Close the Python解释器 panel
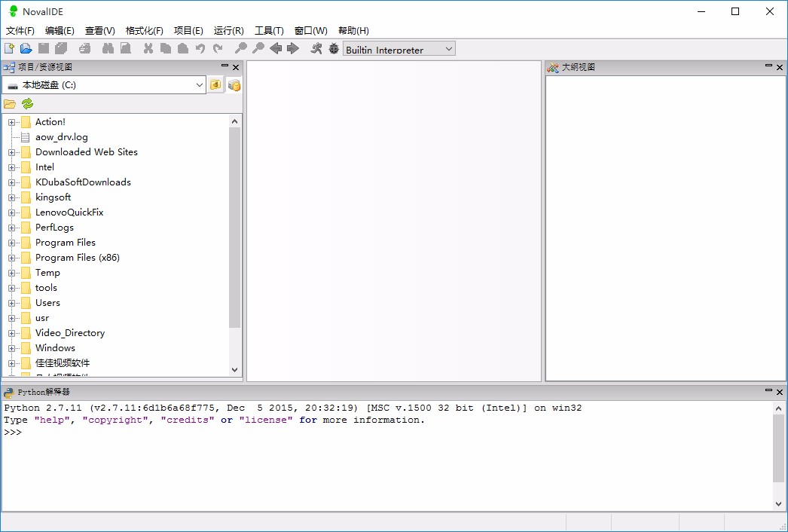 pyautogui.click(x=780, y=392)
